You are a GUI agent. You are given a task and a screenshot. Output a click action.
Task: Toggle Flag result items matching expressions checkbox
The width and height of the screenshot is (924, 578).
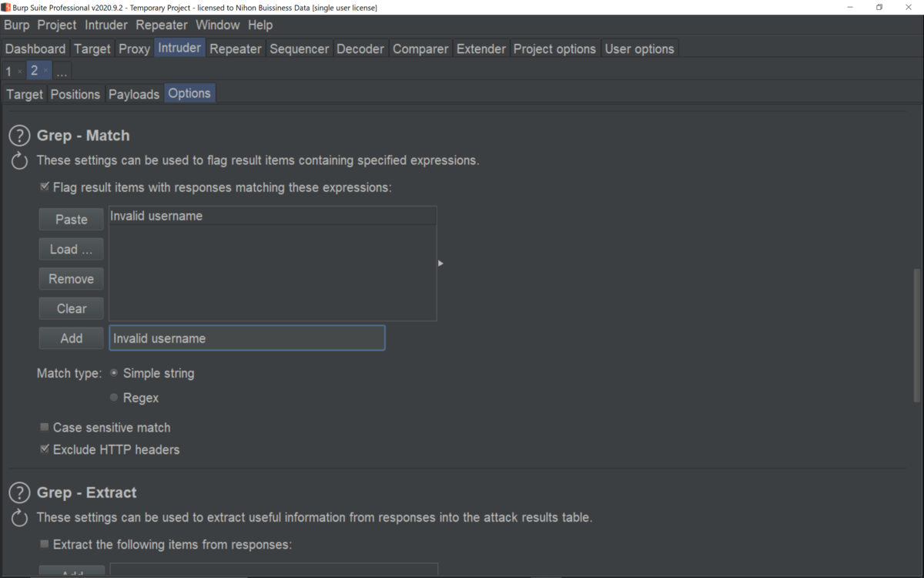(45, 187)
